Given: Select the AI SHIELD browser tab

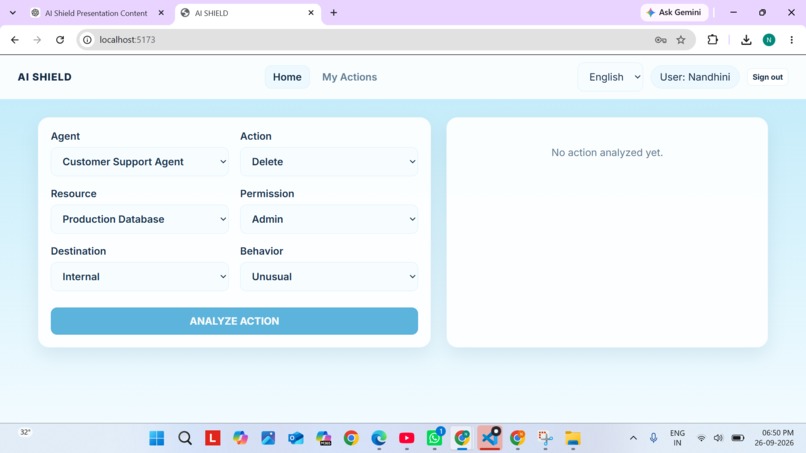Looking at the screenshot, I should click(248, 13).
